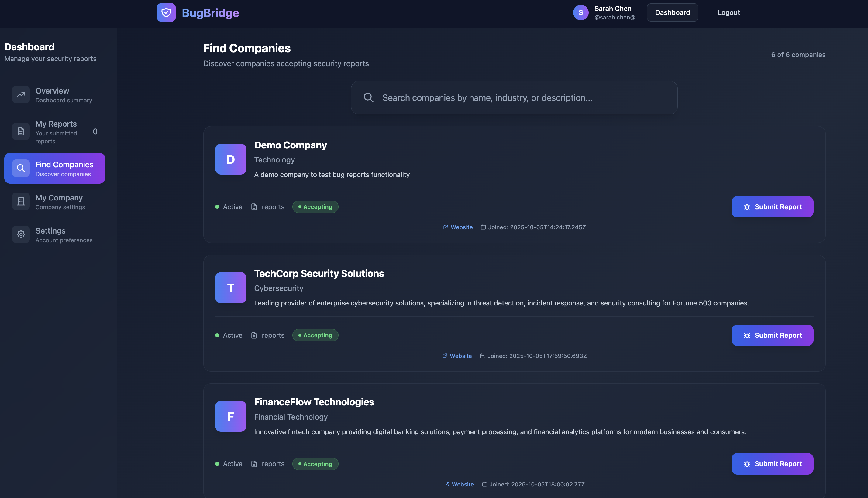Viewport: 868px width, 498px height.
Task: Click FinanceFlow's F logo tile
Action: (x=230, y=416)
